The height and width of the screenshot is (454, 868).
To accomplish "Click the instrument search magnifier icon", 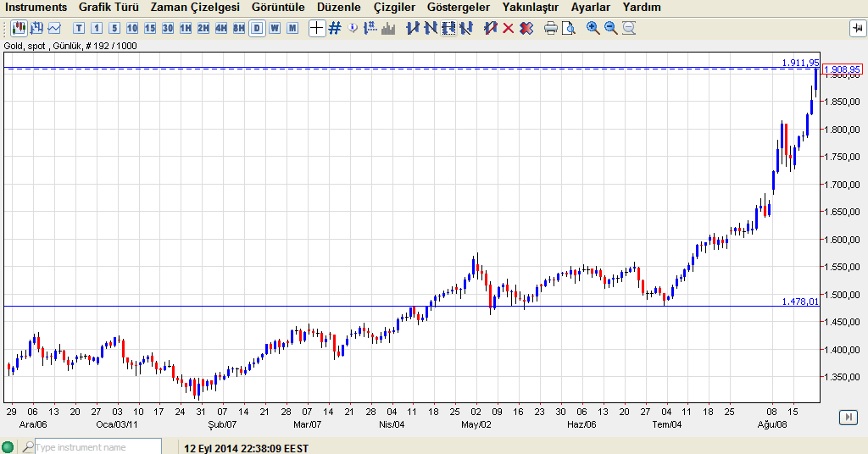I will pyautogui.click(x=27, y=447).
